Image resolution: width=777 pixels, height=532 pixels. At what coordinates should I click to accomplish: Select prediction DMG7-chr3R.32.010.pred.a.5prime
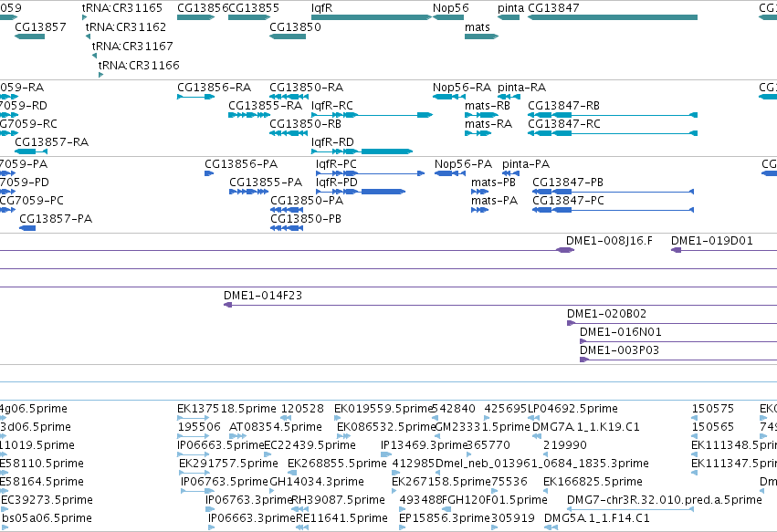click(630, 510)
